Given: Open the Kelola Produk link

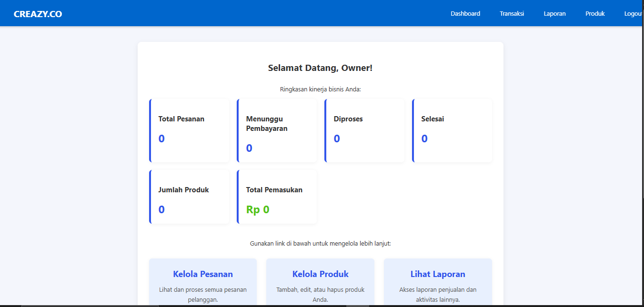Looking at the screenshot, I should pyautogui.click(x=320, y=274).
